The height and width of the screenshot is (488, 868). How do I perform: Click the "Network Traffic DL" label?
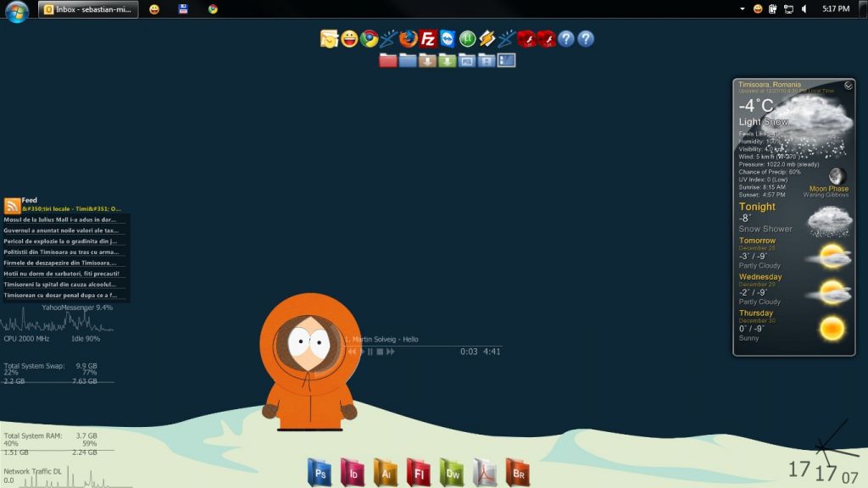pos(33,471)
